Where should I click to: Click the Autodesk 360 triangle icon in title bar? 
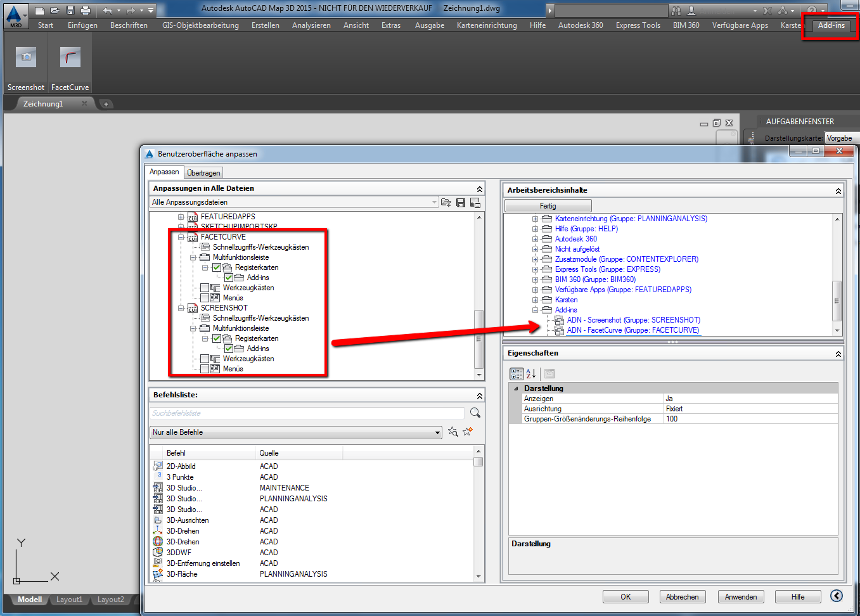coord(783,10)
